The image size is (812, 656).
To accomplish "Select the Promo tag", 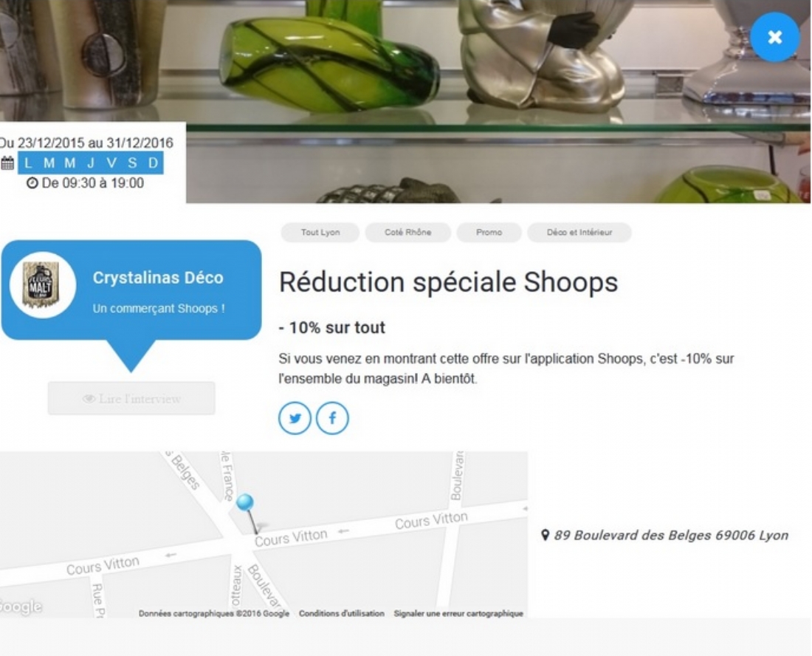I will click(489, 232).
